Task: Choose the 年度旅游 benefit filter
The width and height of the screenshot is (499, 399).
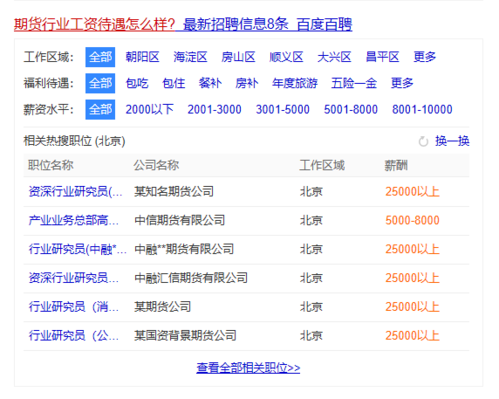Action: [x=295, y=83]
